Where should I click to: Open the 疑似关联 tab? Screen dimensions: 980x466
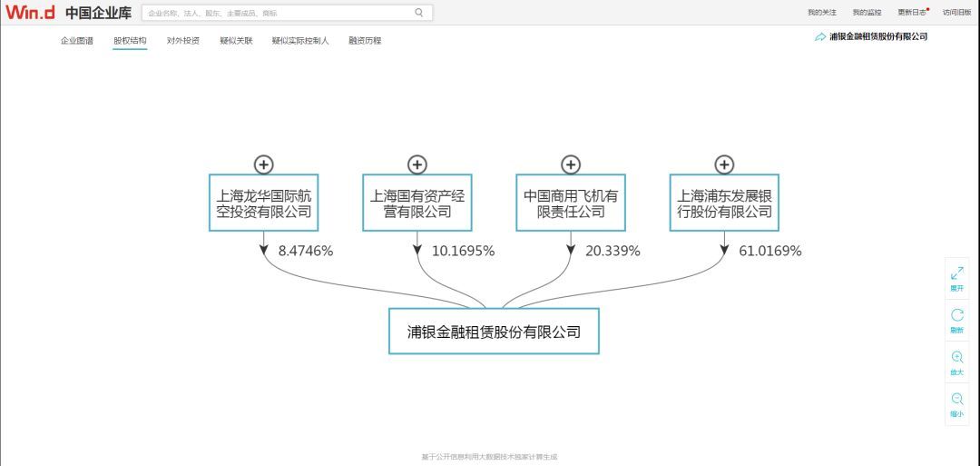coord(236,41)
